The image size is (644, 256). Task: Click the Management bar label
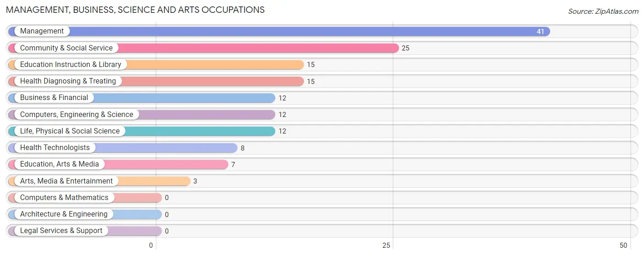coord(42,31)
